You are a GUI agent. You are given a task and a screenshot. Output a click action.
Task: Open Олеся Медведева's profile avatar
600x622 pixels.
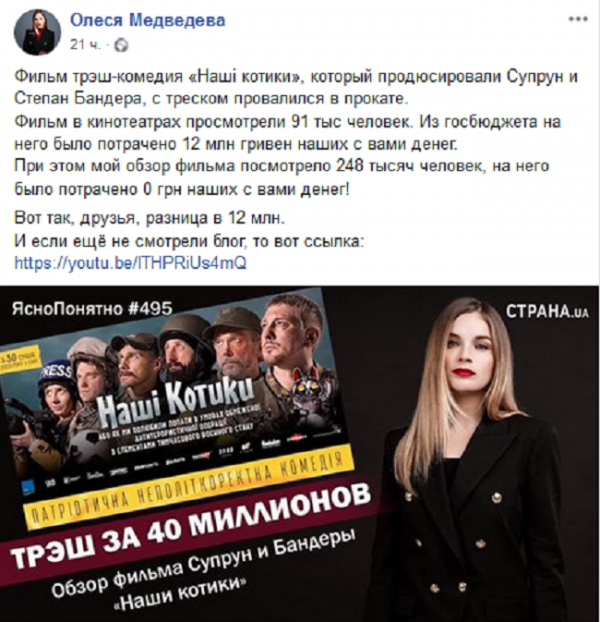(37, 33)
